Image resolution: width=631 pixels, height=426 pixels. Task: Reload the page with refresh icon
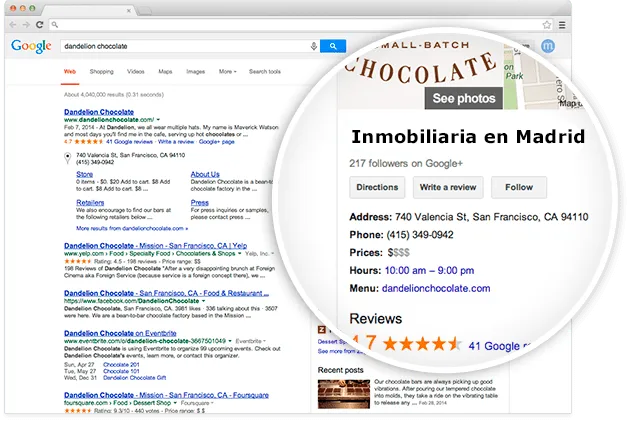(39, 25)
